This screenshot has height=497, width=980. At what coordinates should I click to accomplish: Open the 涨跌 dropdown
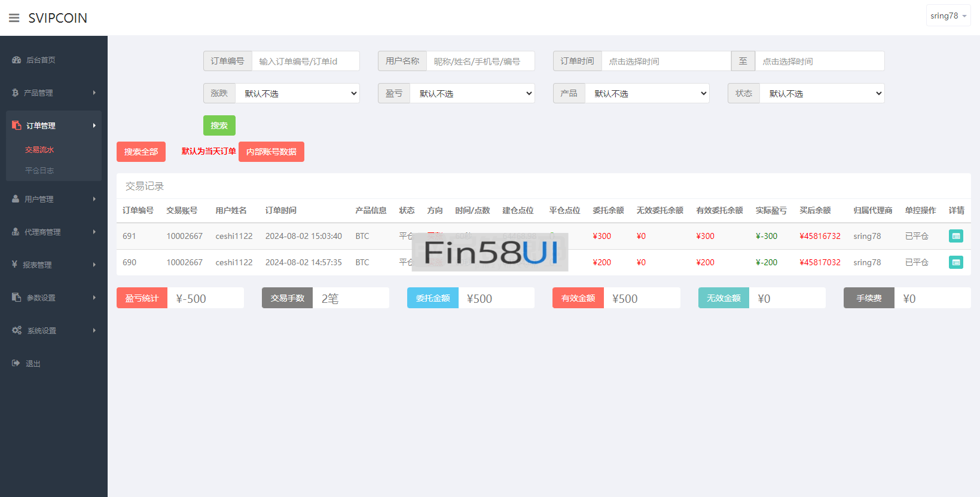pyautogui.click(x=297, y=93)
